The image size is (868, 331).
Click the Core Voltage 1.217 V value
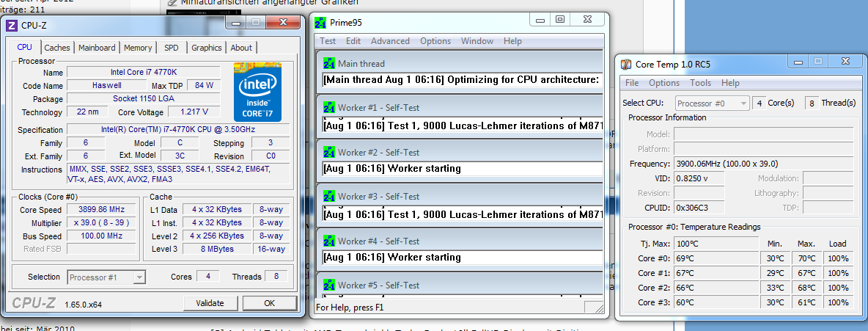[194, 112]
